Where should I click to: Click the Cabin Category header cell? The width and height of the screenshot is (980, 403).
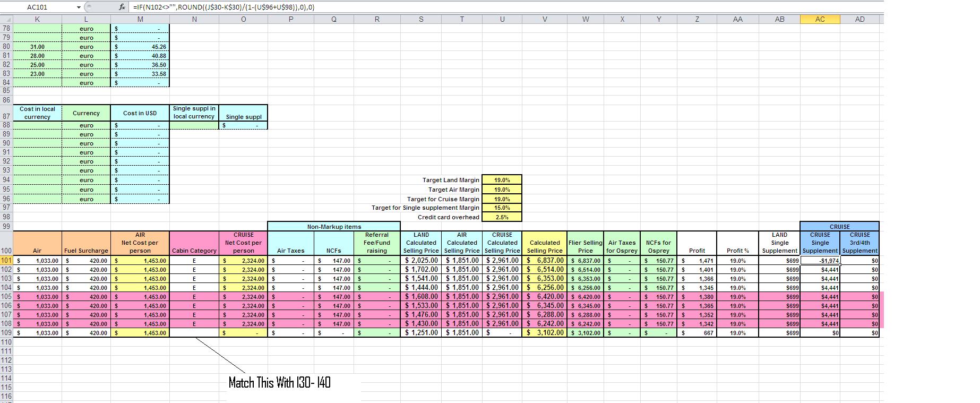[194, 243]
